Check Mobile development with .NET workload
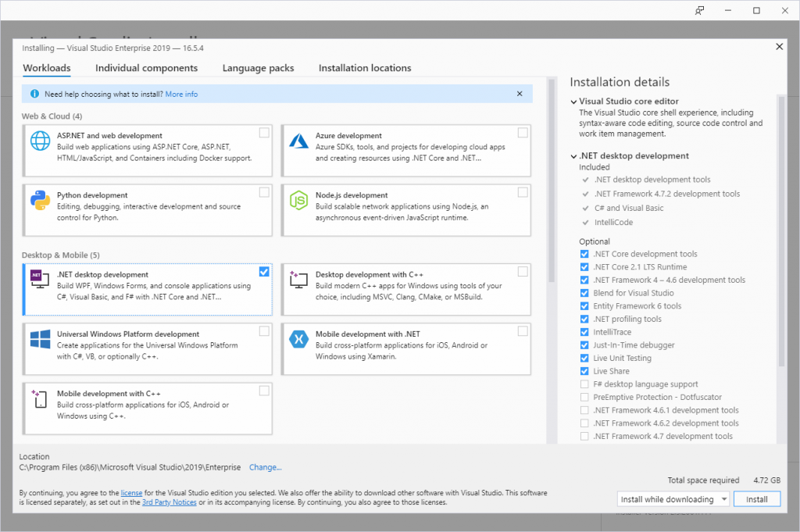The width and height of the screenshot is (800, 532). (x=523, y=331)
